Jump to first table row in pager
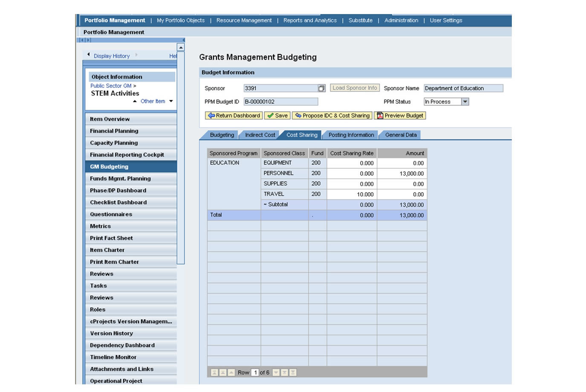586x392 pixels. point(214,372)
